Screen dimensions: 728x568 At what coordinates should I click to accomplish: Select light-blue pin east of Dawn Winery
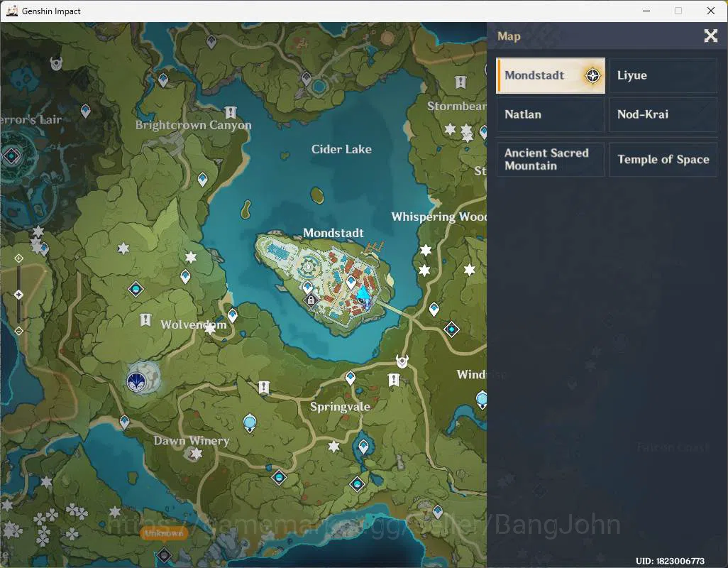point(250,423)
